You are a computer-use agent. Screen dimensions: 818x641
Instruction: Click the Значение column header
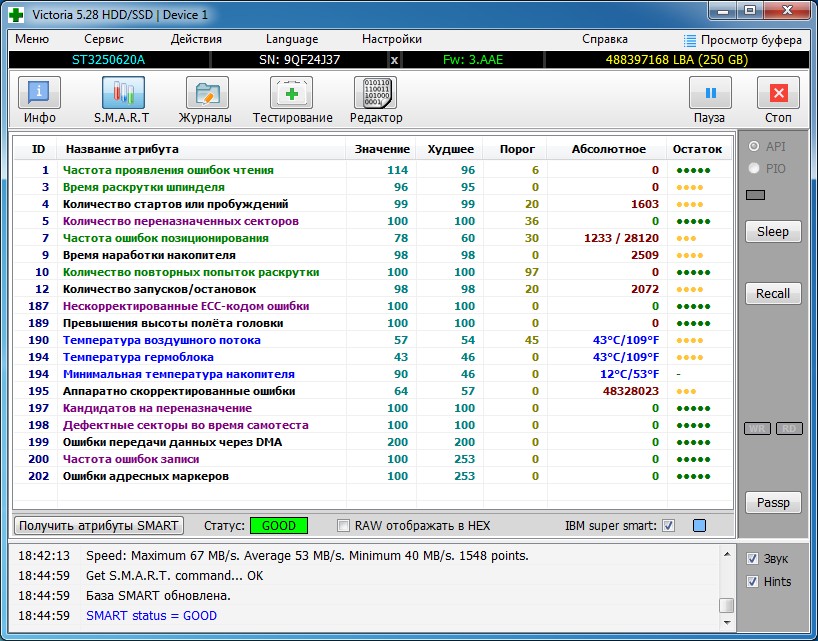[x=381, y=149]
